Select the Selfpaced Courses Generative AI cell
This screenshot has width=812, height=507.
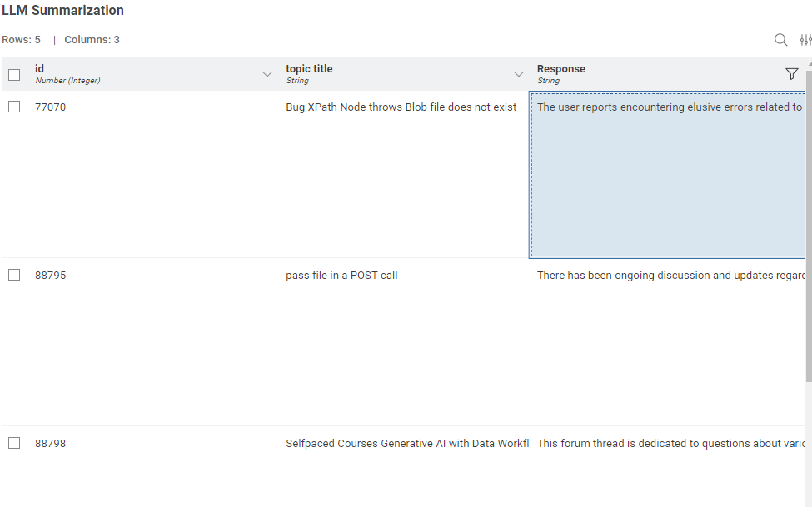click(x=406, y=444)
